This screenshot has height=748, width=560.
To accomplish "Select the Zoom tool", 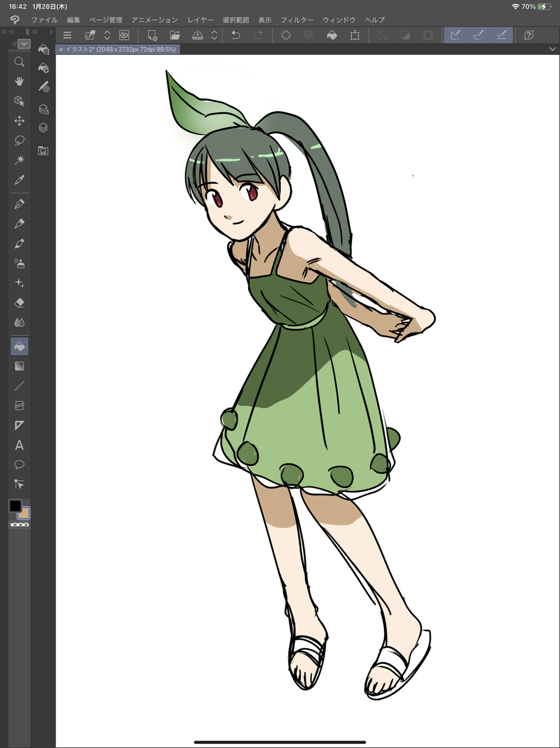I will coord(19,61).
